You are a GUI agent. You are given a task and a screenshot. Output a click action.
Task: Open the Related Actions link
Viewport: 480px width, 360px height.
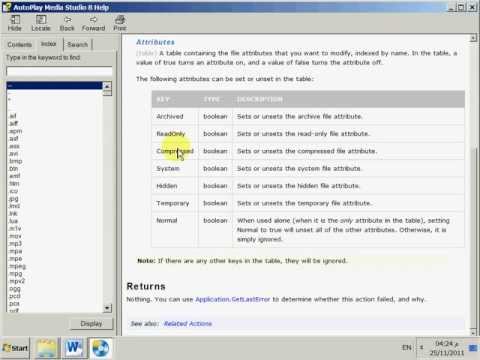pos(188,324)
